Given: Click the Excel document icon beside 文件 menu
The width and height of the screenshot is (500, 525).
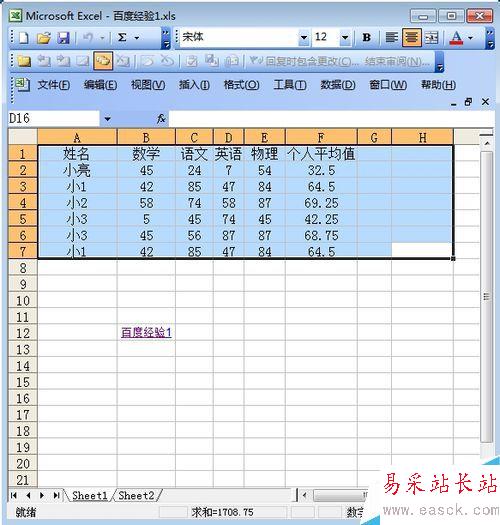Looking at the screenshot, I should point(22,85).
